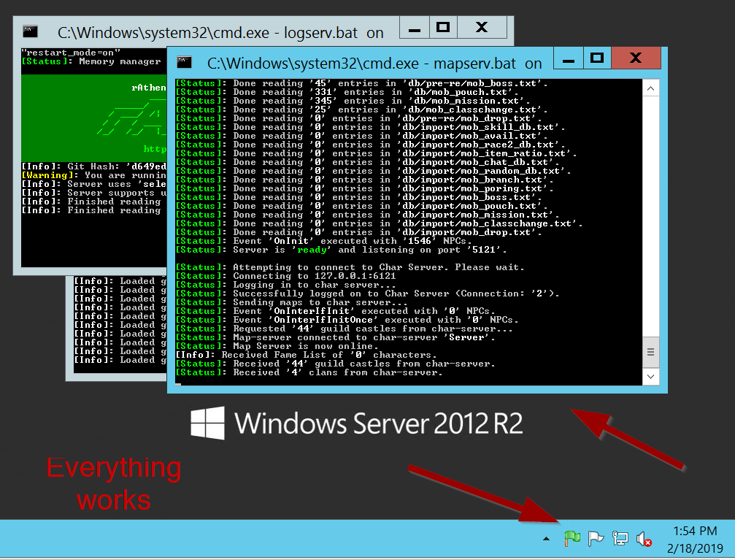Click the line "Map Server is now online."

(277, 346)
